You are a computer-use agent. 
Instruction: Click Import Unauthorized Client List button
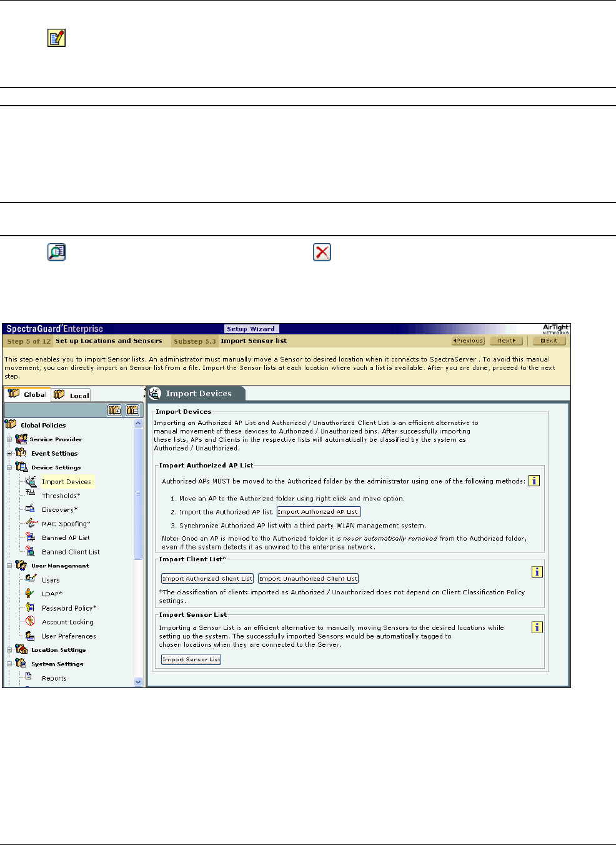tap(309, 579)
